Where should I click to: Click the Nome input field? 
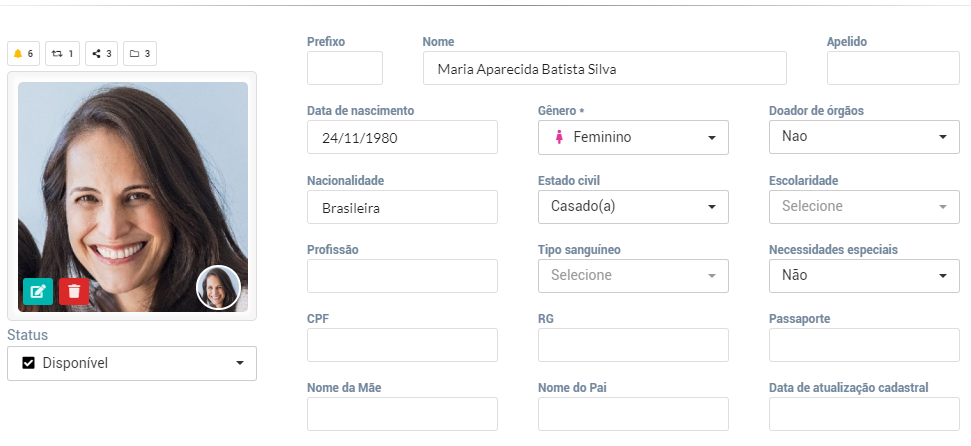click(x=604, y=68)
